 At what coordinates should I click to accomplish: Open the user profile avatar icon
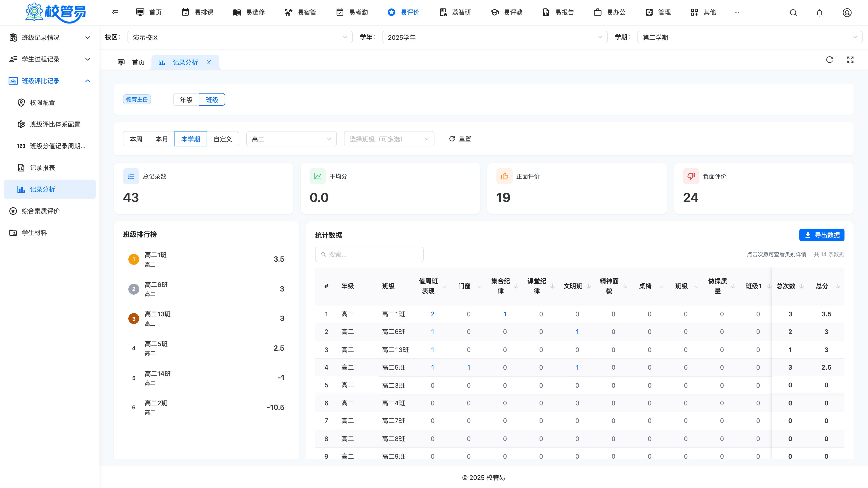coord(847,12)
